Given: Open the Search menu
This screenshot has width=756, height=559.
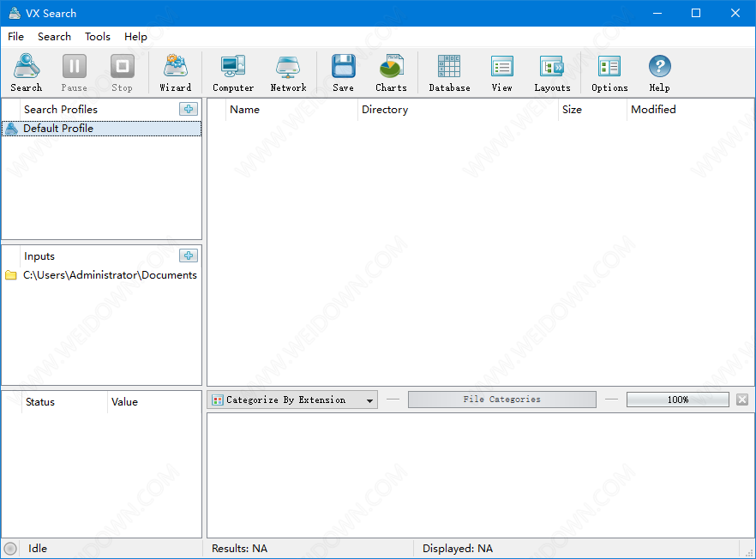Looking at the screenshot, I should click(54, 37).
